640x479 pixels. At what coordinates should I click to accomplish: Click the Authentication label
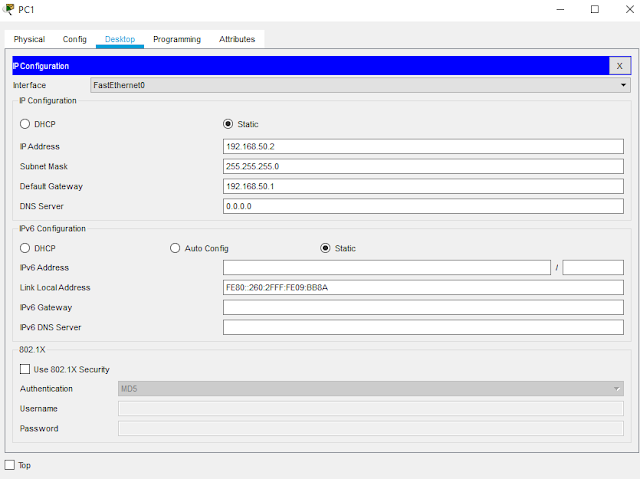[46, 389]
